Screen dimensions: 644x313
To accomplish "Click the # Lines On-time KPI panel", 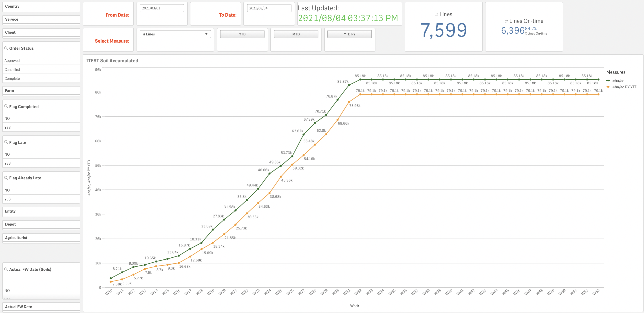I will 524,26.
